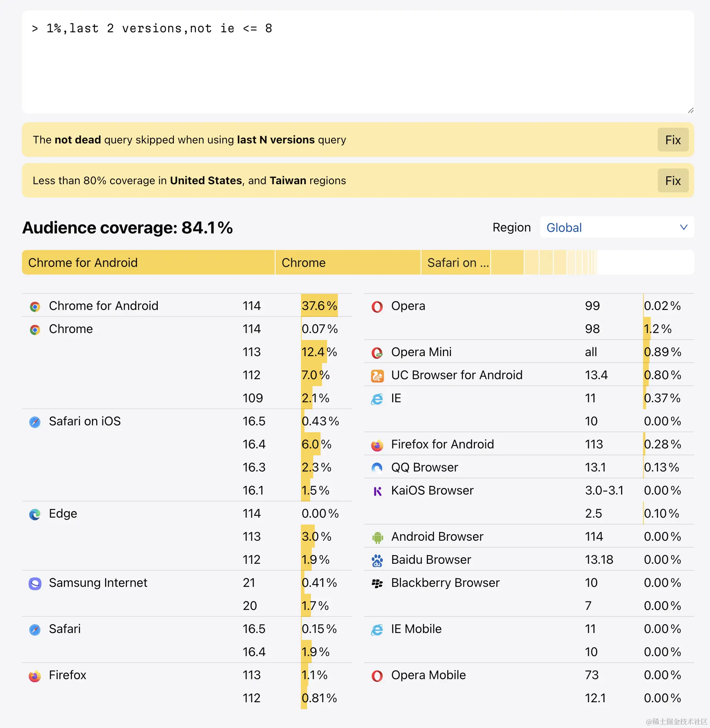The width and height of the screenshot is (710, 728).
Task: Click the UC Browser for Android icon
Action: (377, 376)
